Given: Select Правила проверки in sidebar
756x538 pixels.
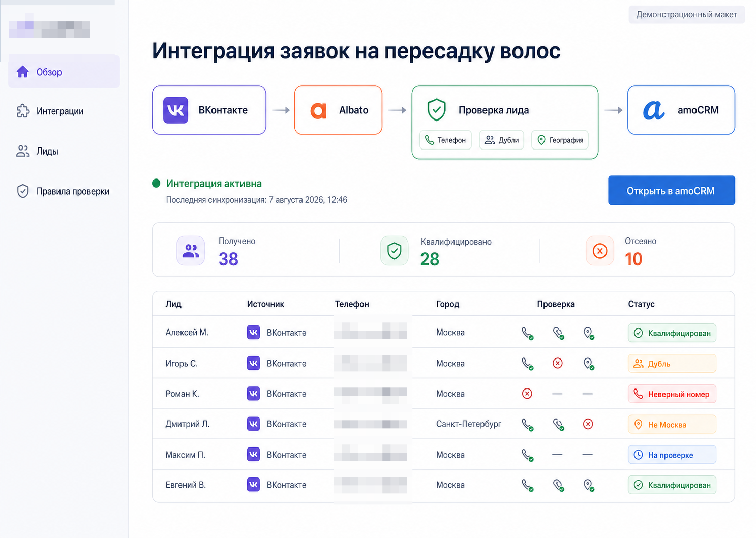Looking at the screenshot, I should (x=73, y=191).
